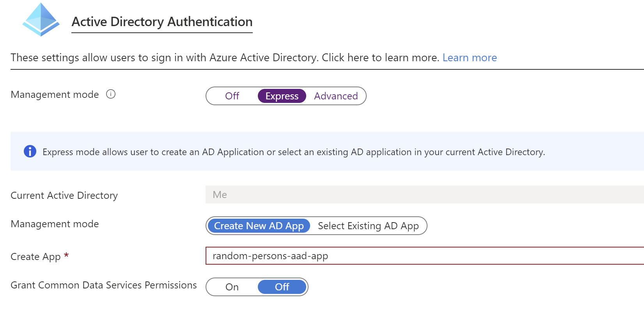Choose Create New AD App option
The image size is (644, 320).
259,226
